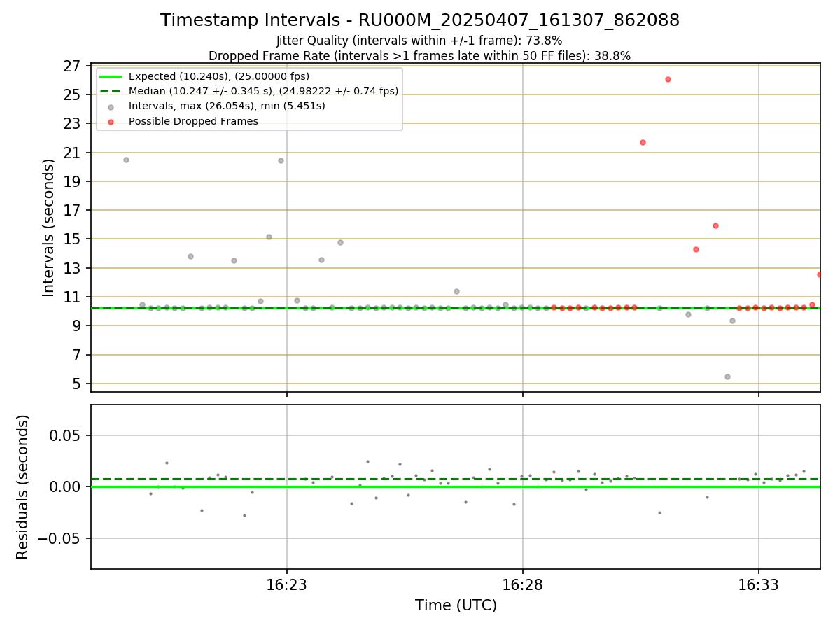
Task: Click the solid green legend line for Expected
Action: coord(111,76)
